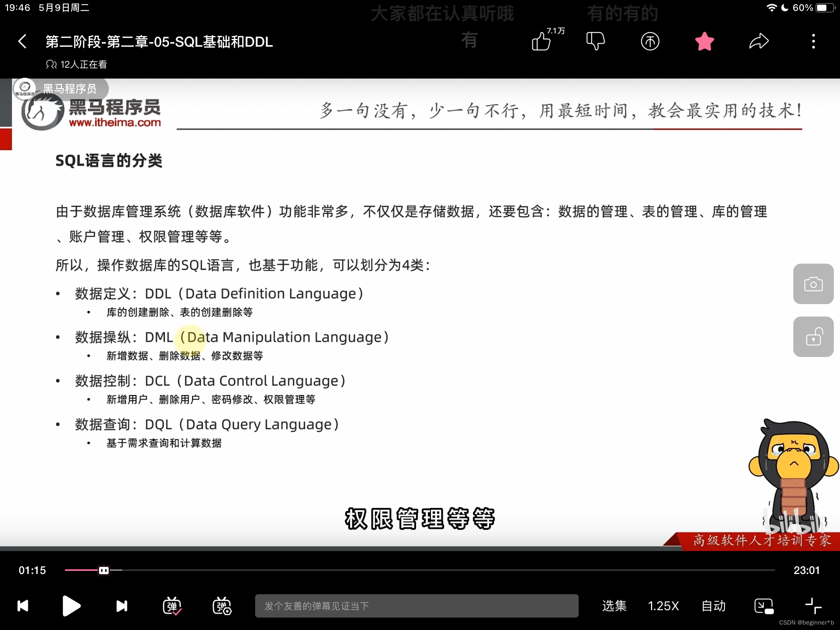This screenshot has width=840, height=630.
Task: Tap the video title 第二阶段-第二章-05-SQL基础和DDL
Action: pyautogui.click(x=159, y=42)
